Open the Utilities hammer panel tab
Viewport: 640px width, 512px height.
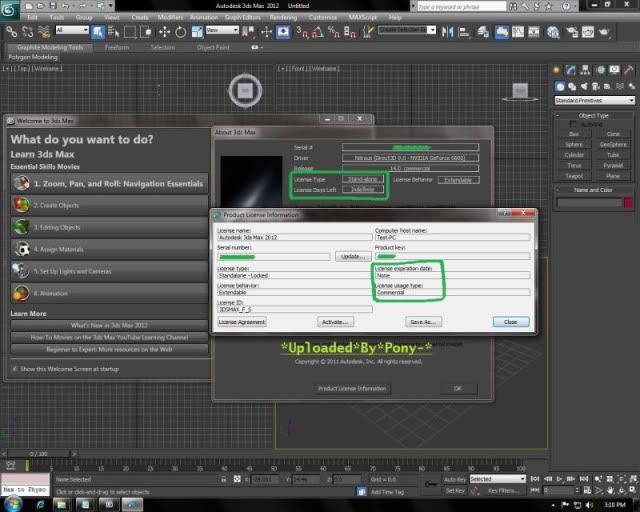click(629, 70)
